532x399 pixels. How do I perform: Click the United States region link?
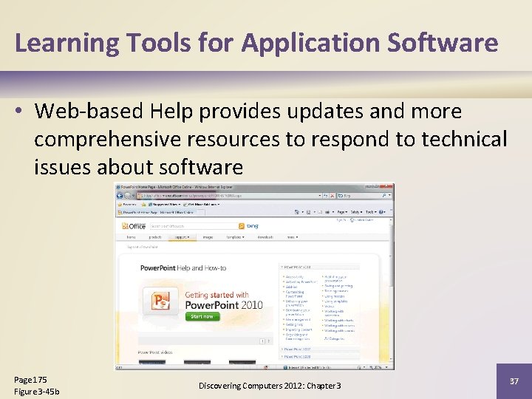362,220
